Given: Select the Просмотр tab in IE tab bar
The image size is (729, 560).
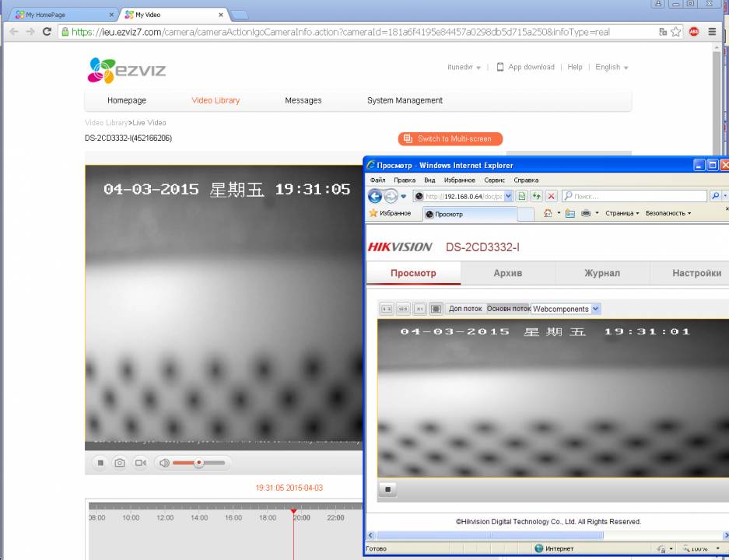Looking at the screenshot, I should [470, 214].
